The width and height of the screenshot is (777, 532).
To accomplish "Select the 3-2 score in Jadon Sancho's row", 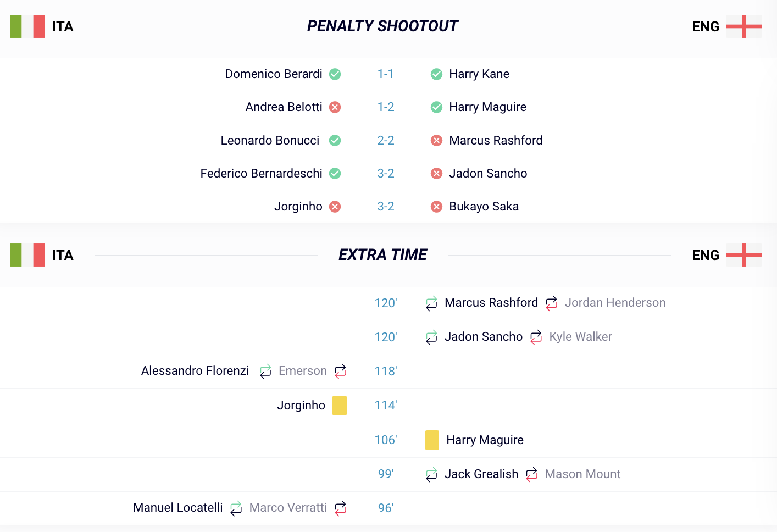I will click(x=386, y=174).
